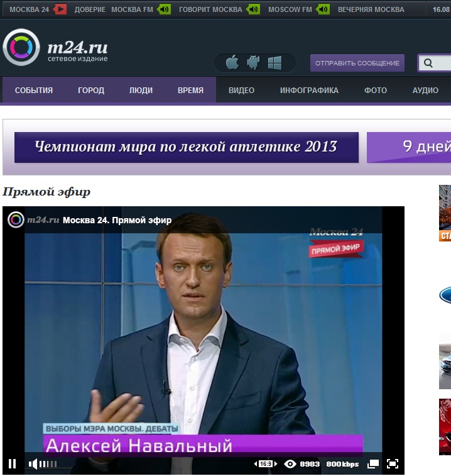
Task: Play Moscow FM radio speaker icon
Action: tap(323, 9)
